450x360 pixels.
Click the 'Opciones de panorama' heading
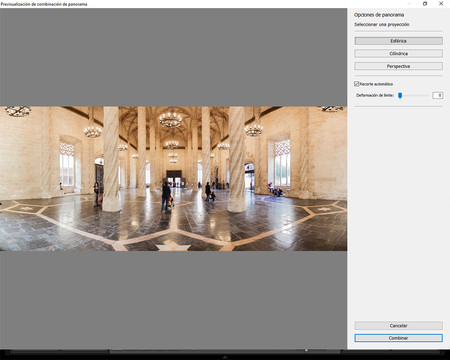click(379, 15)
